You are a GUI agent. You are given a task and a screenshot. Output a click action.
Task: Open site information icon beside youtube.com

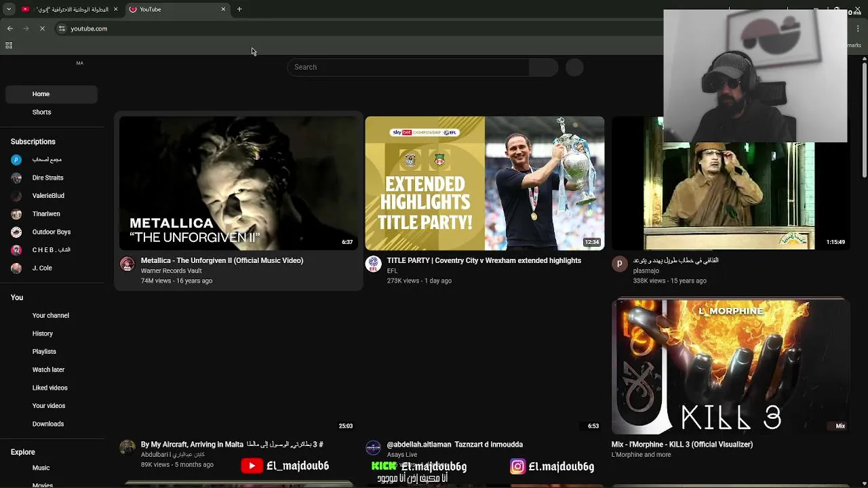tap(62, 28)
